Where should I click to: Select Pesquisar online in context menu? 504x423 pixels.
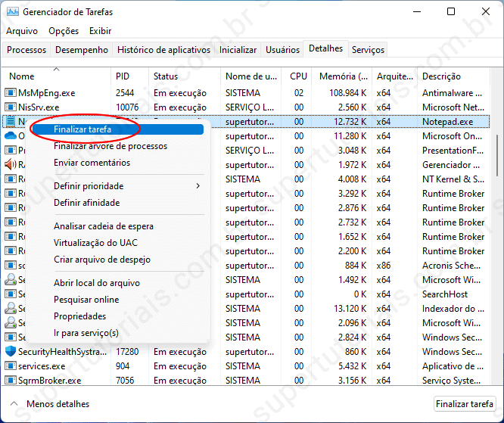pos(86,300)
